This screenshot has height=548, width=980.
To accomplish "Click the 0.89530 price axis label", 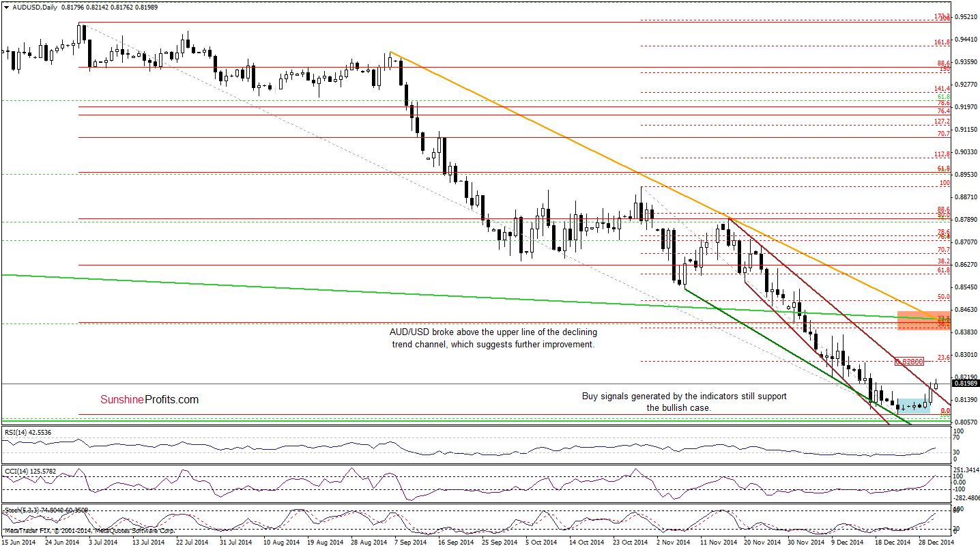I will (x=966, y=175).
